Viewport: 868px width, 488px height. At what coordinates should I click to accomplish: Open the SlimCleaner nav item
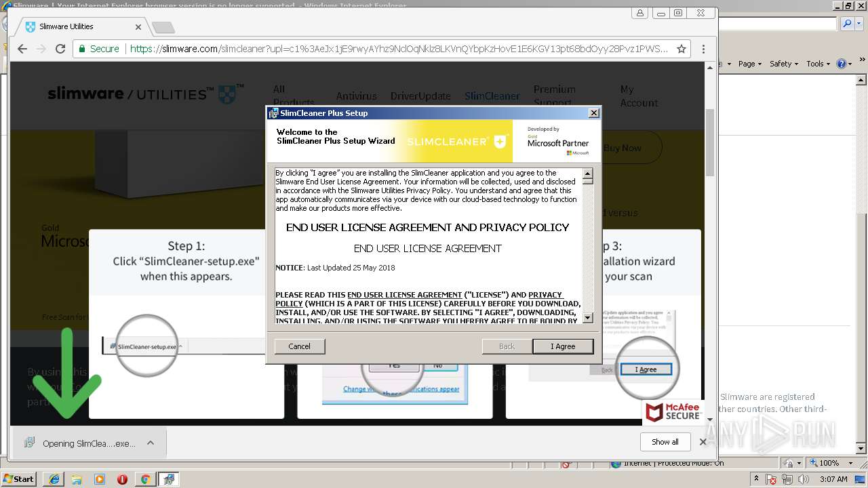(x=492, y=96)
